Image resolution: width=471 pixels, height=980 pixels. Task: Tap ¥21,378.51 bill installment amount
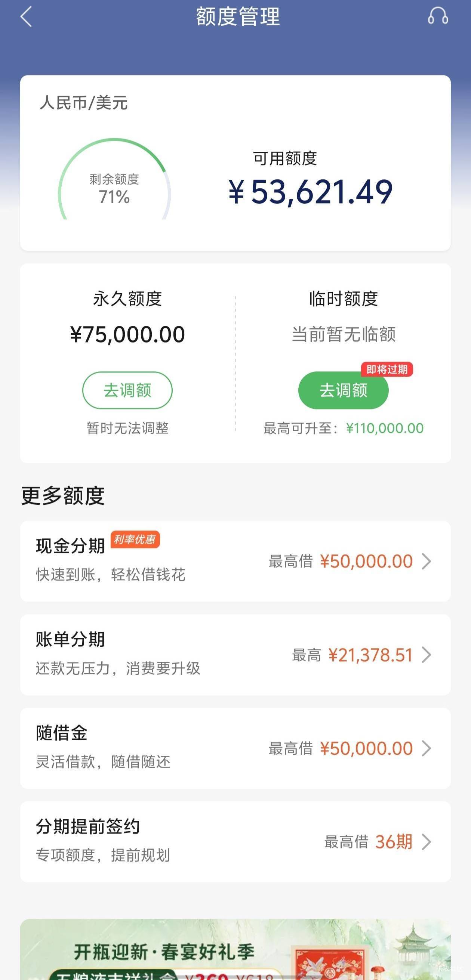(370, 655)
